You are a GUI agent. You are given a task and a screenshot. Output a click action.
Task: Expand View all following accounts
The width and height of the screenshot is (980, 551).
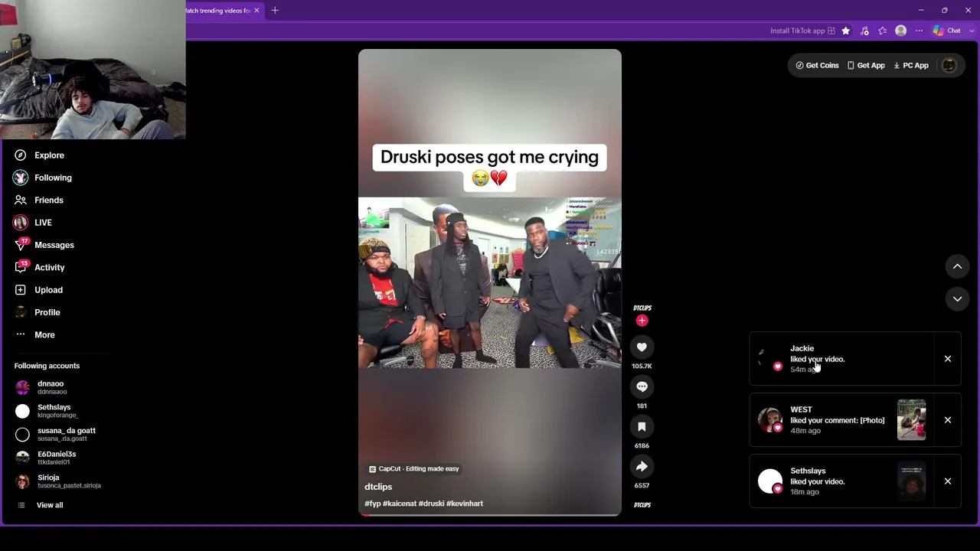(x=50, y=505)
